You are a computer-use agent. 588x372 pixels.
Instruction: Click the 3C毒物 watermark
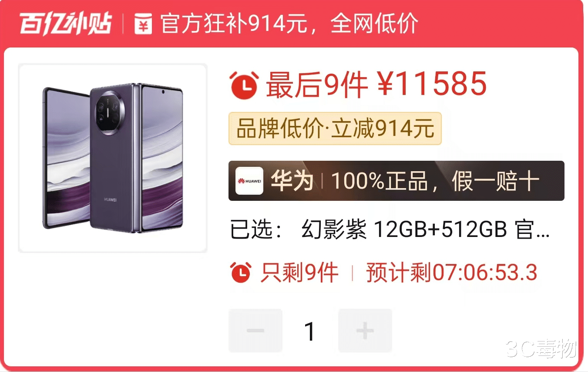[x=541, y=349]
